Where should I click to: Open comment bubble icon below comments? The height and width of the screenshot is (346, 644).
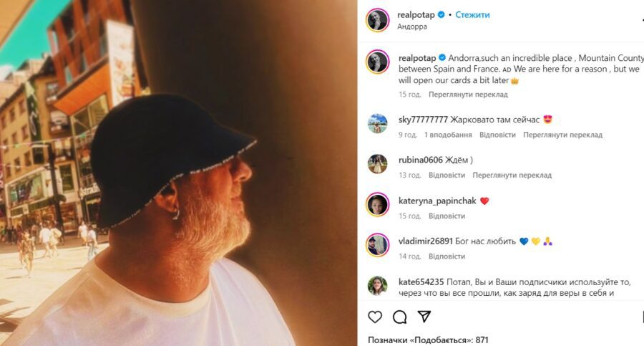pos(400,317)
